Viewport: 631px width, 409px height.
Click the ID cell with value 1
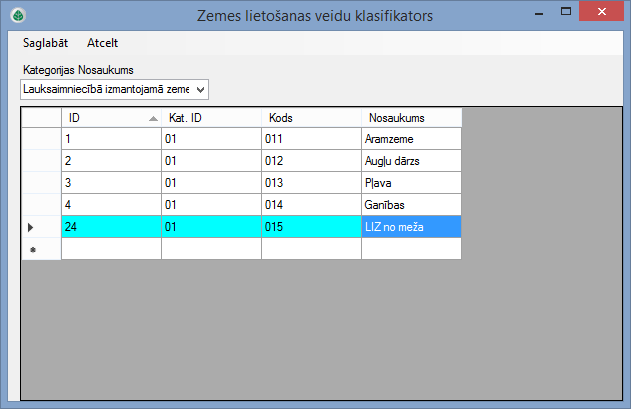coord(111,139)
